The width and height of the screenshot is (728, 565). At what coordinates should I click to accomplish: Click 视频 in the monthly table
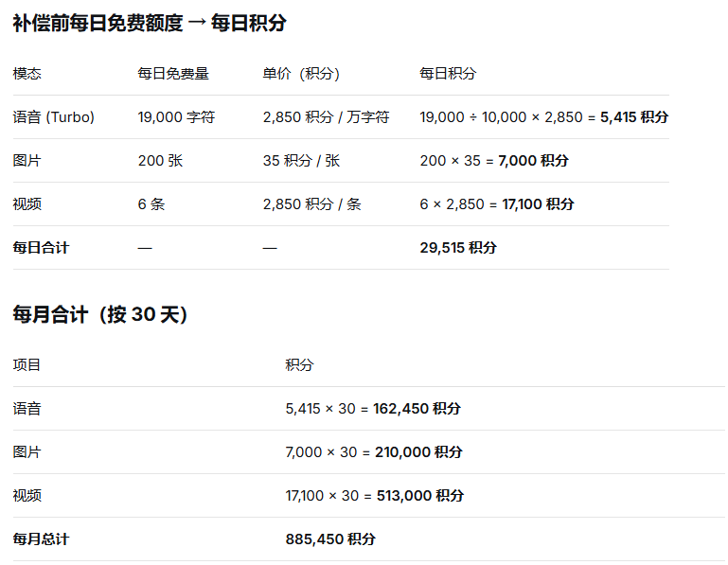pos(27,496)
